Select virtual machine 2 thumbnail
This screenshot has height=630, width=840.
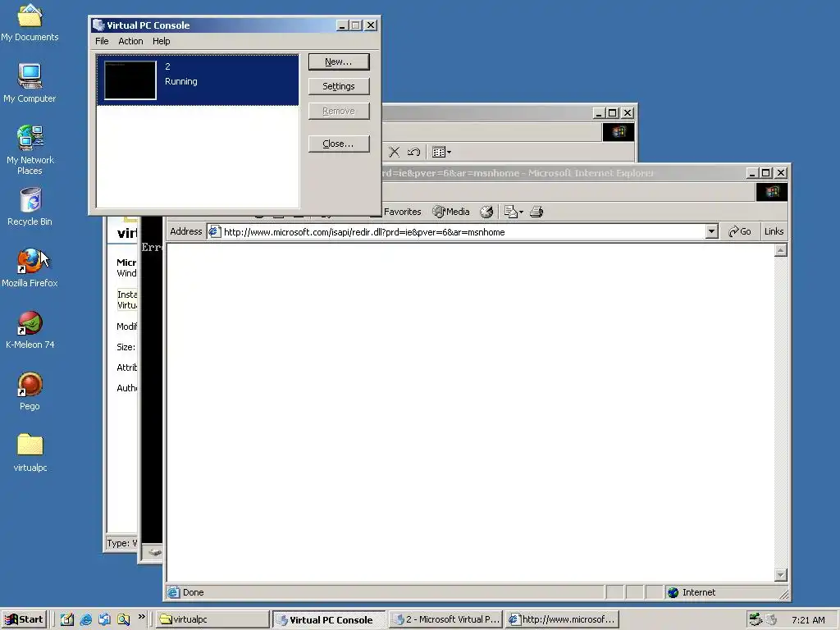pyautogui.click(x=130, y=80)
